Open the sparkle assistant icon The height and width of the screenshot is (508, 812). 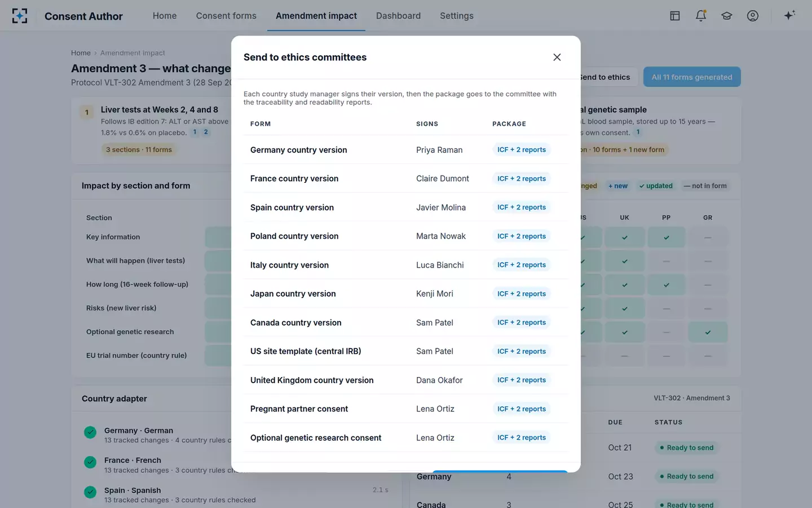coord(789,15)
